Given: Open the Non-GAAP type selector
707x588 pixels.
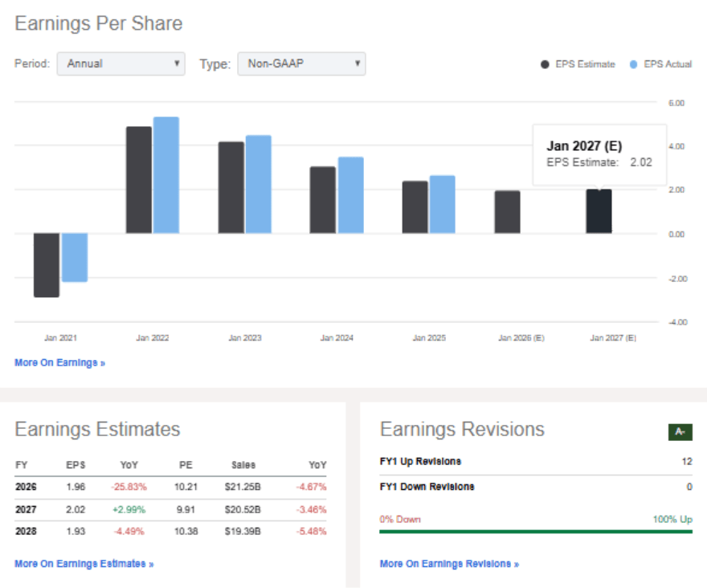Looking at the screenshot, I should tap(301, 63).
